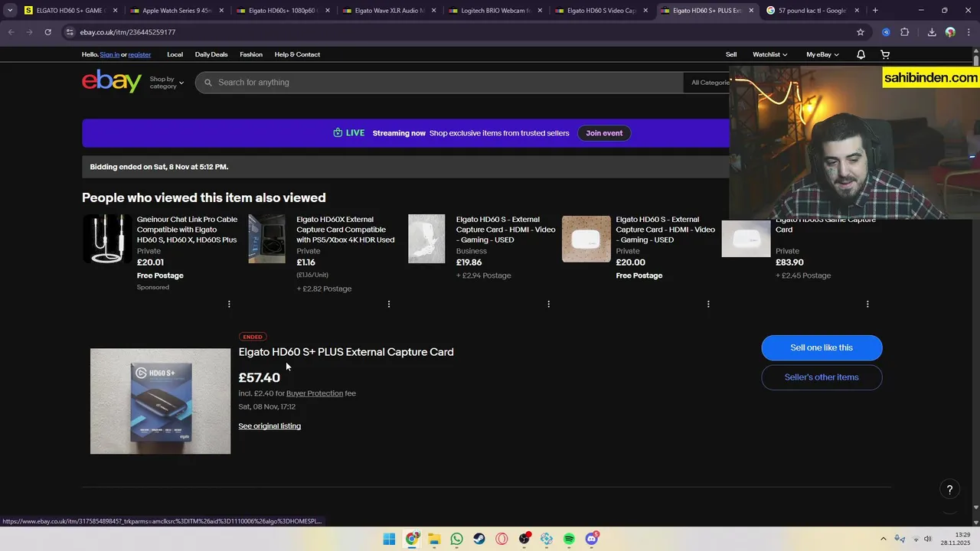Show hidden system tray icons
Viewport: 980px width, 551px height.
click(883, 539)
